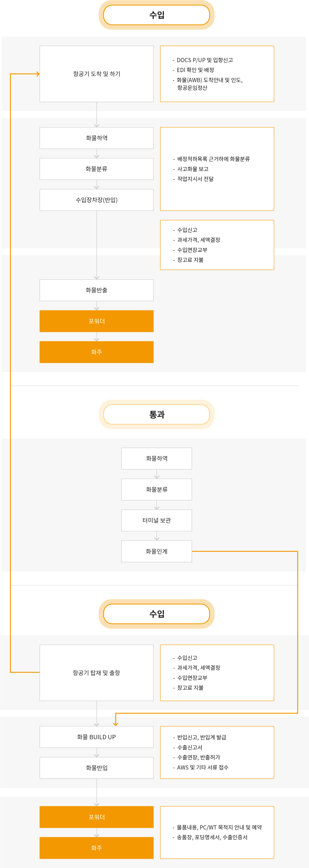Open the 반입신고, 반입계 발급 info box
Image resolution: width=309 pixels, height=868 pixels.
click(217, 752)
